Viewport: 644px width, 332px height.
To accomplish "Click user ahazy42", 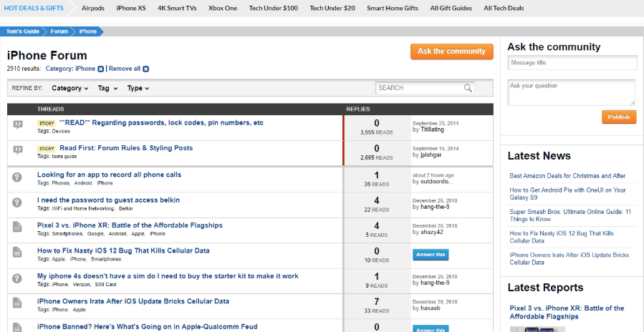I will pos(432,233).
